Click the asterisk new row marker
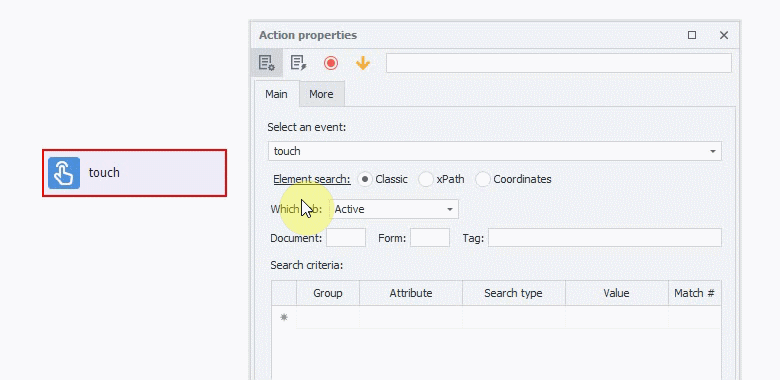The image size is (780, 380). pos(284,317)
